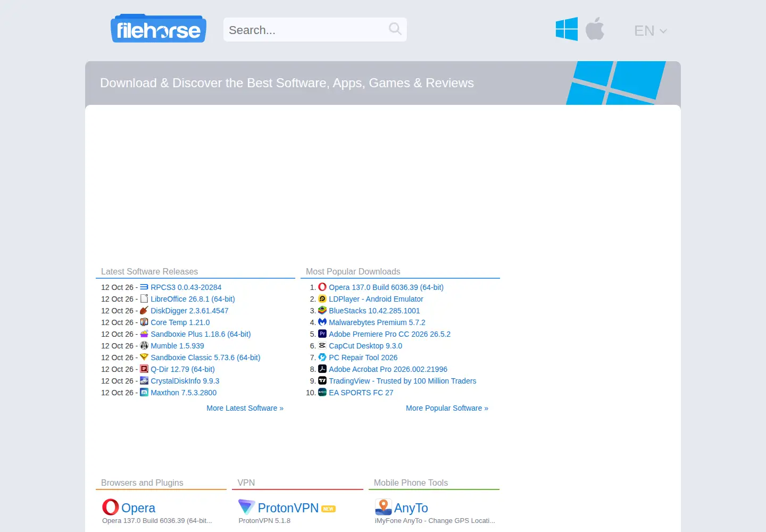Open the EN language dropdown

650,31
